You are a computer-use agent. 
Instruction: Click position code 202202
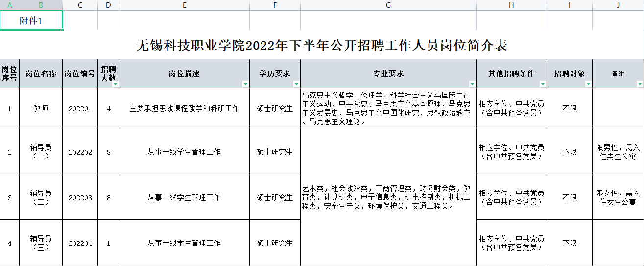coord(80,152)
